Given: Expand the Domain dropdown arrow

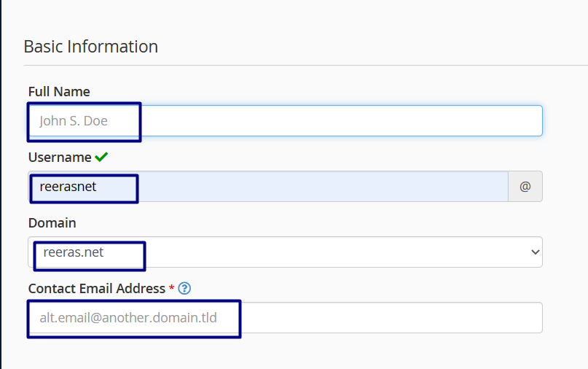Looking at the screenshot, I should [536, 252].
